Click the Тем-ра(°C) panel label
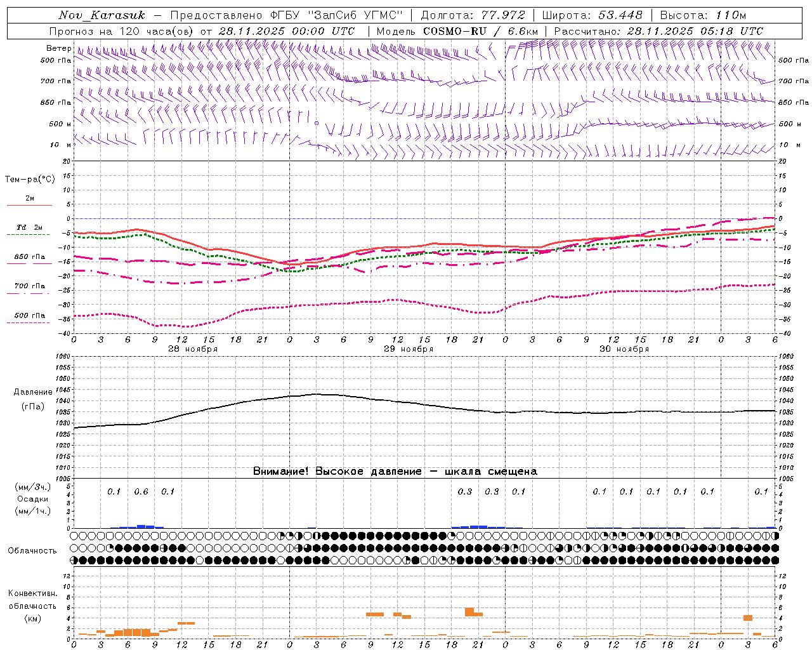 pos(30,180)
